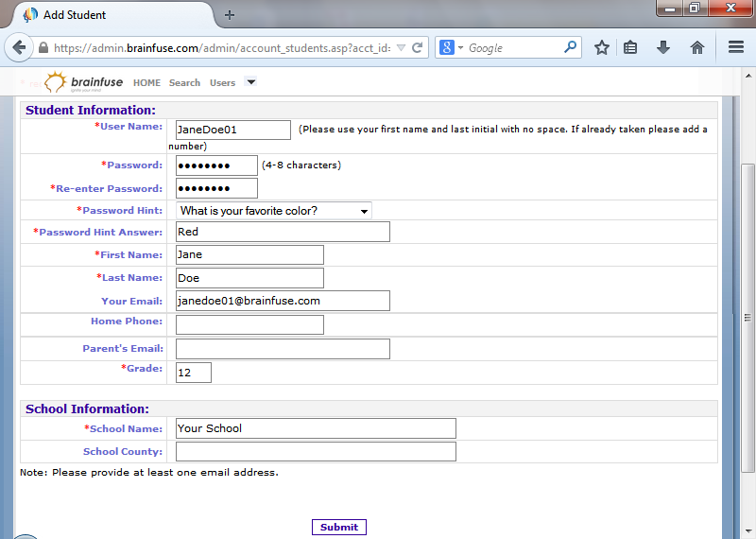
Task: Click the padlock site security icon
Action: (x=43, y=48)
